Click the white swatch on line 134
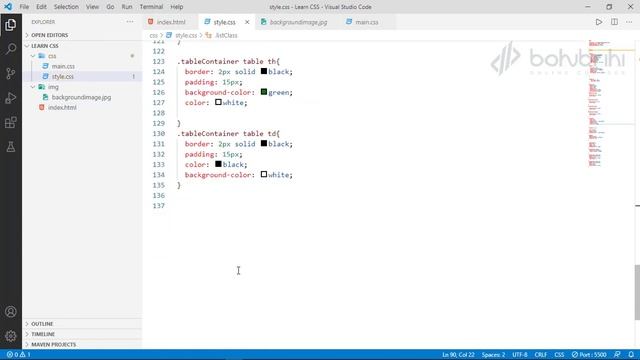Viewport: 640px width, 360px height. 264,174
